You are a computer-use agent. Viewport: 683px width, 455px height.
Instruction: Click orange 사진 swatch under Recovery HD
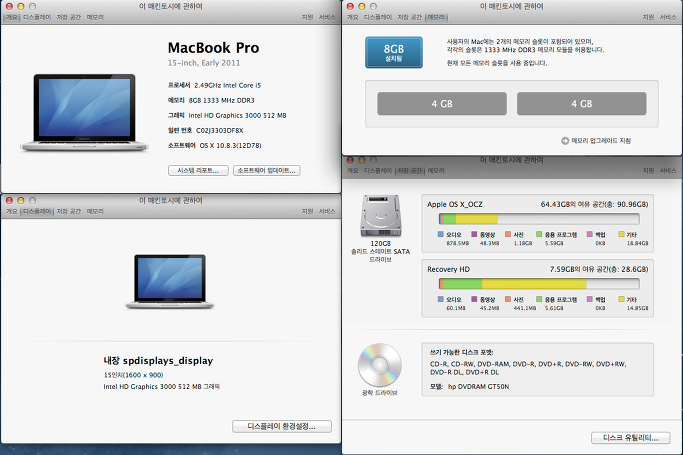pos(508,299)
